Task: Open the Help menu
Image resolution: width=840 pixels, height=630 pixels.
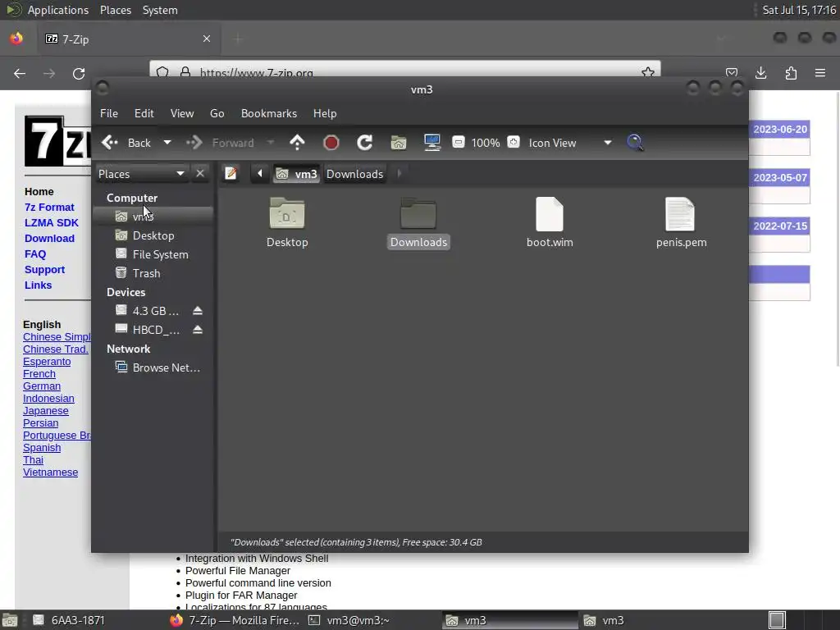Action: [x=325, y=113]
